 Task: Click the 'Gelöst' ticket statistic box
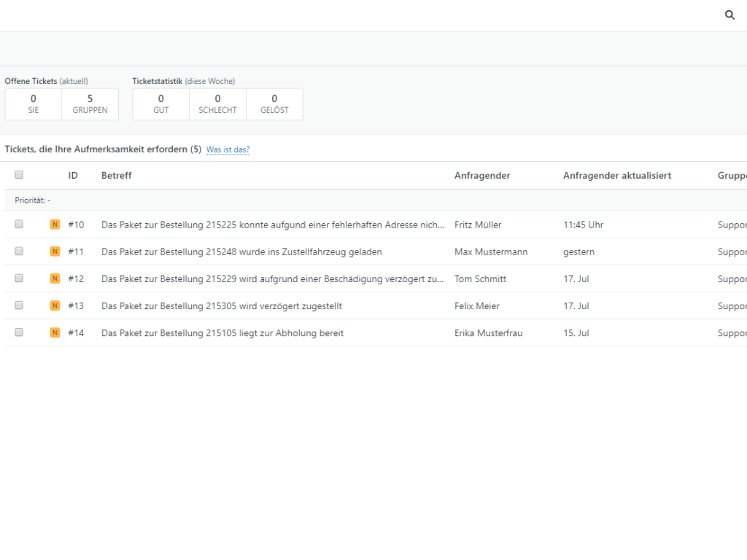point(274,104)
